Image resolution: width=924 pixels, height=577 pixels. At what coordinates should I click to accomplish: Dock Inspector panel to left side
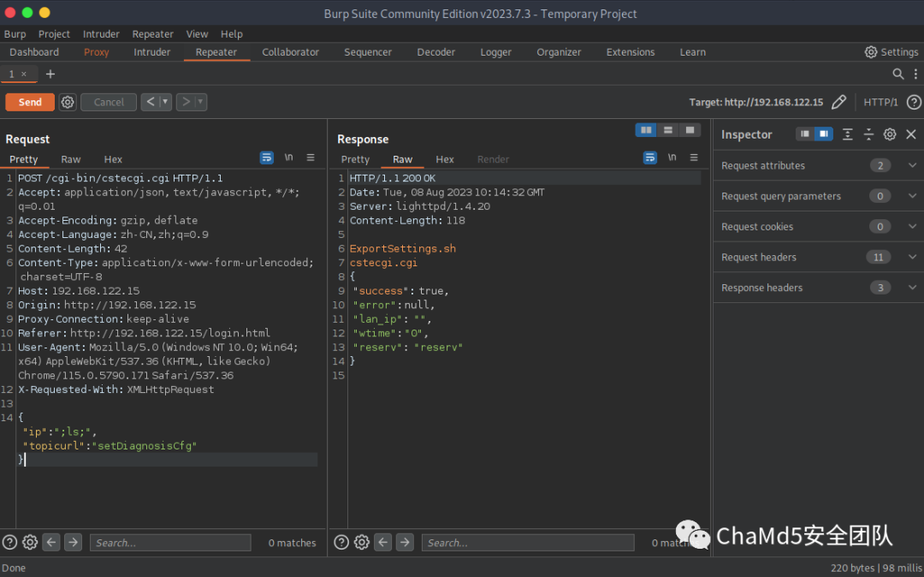pyautogui.click(x=805, y=134)
